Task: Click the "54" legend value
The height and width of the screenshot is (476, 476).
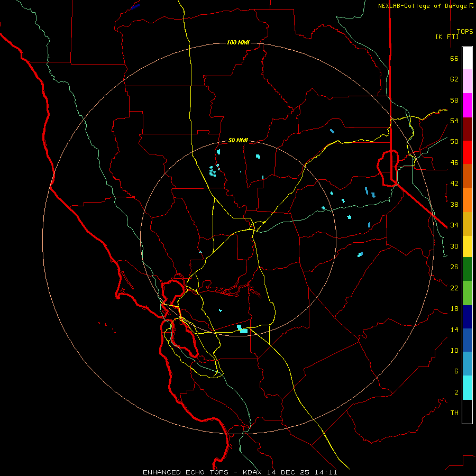Action: [x=454, y=121]
